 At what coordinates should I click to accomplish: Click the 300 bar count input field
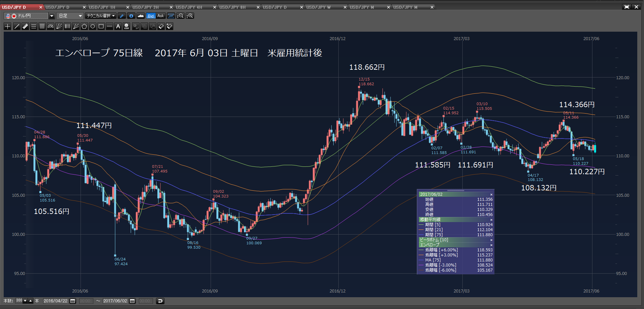pyautogui.click(x=19, y=301)
